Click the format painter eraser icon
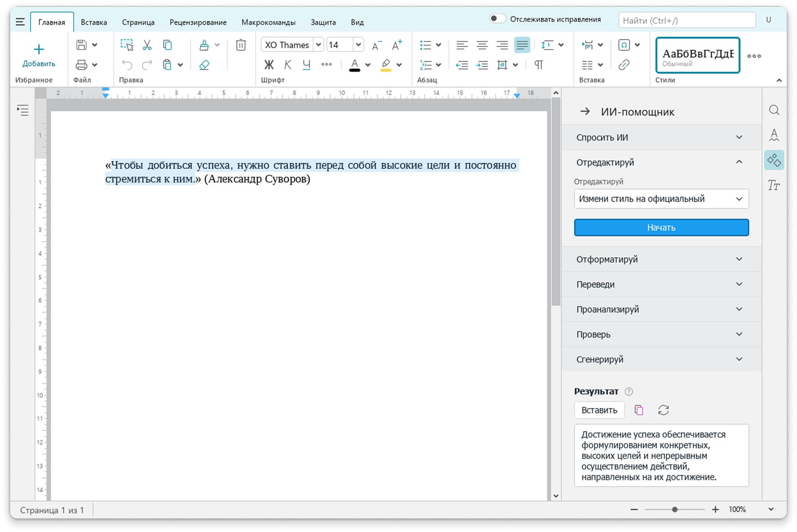The height and width of the screenshot is (532, 797). [204, 65]
